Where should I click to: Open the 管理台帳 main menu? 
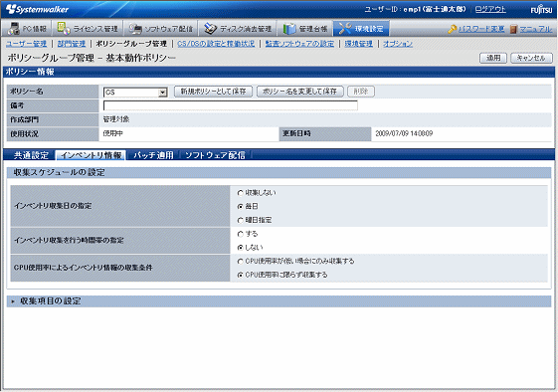coord(306,29)
